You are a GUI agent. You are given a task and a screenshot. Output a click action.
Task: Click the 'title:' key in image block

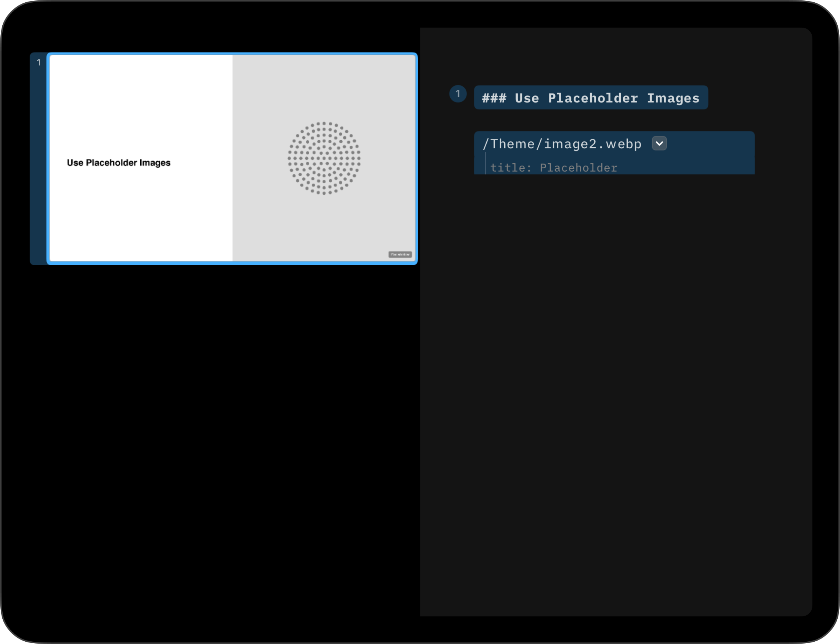coord(510,168)
